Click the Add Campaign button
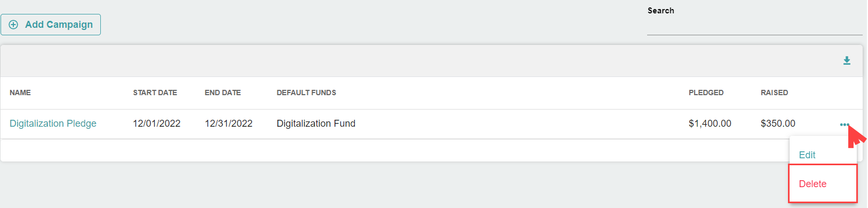Image resolution: width=868 pixels, height=208 pixels. coord(51,25)
